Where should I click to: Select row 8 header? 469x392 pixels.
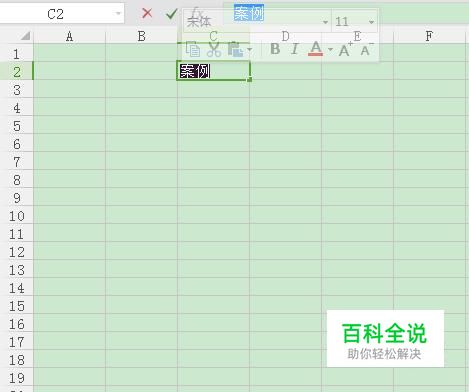pyautogui.click(x=16, y=180)
